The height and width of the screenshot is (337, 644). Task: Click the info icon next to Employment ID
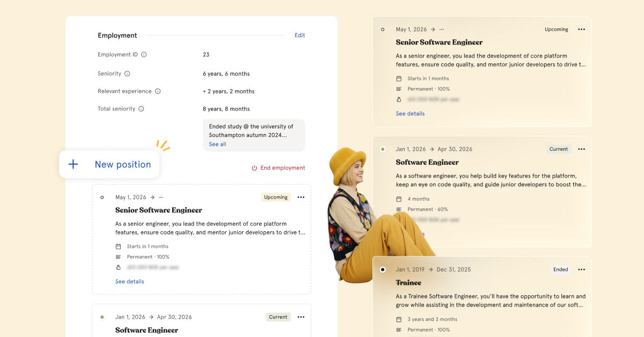(144, 55)
